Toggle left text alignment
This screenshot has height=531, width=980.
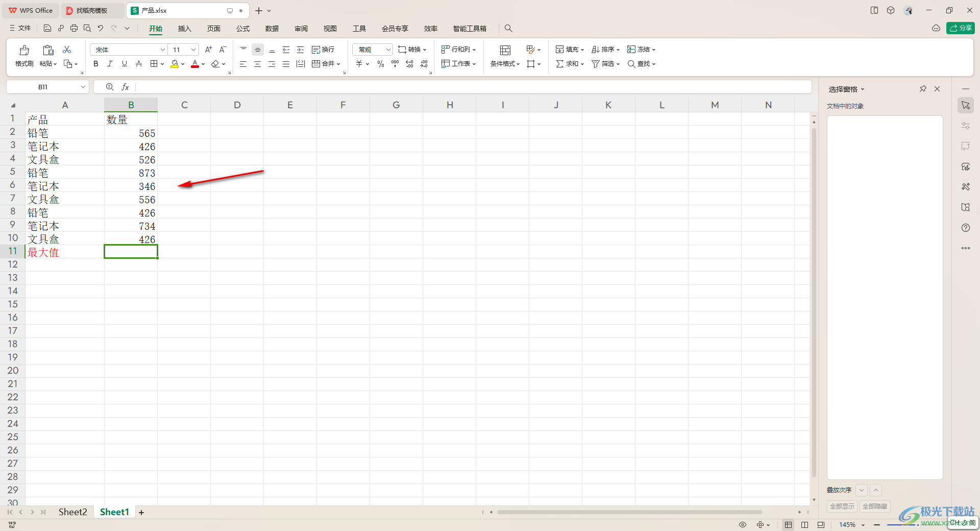243,64
